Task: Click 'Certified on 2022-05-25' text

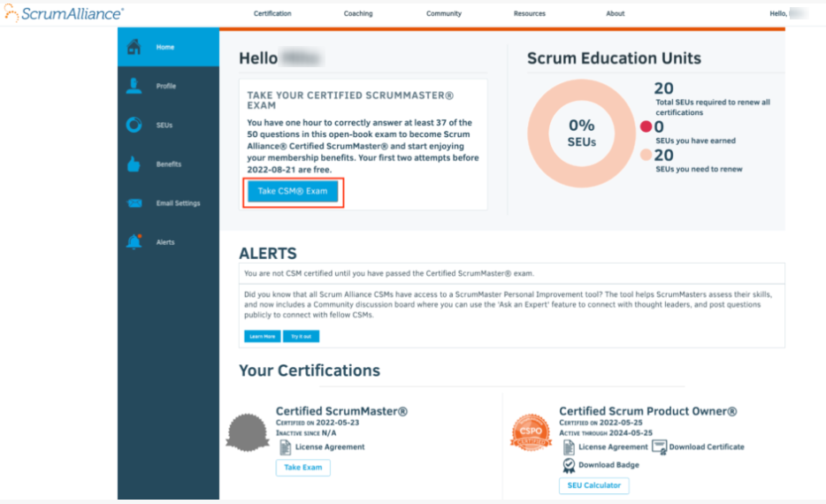Action: point(600,423)
